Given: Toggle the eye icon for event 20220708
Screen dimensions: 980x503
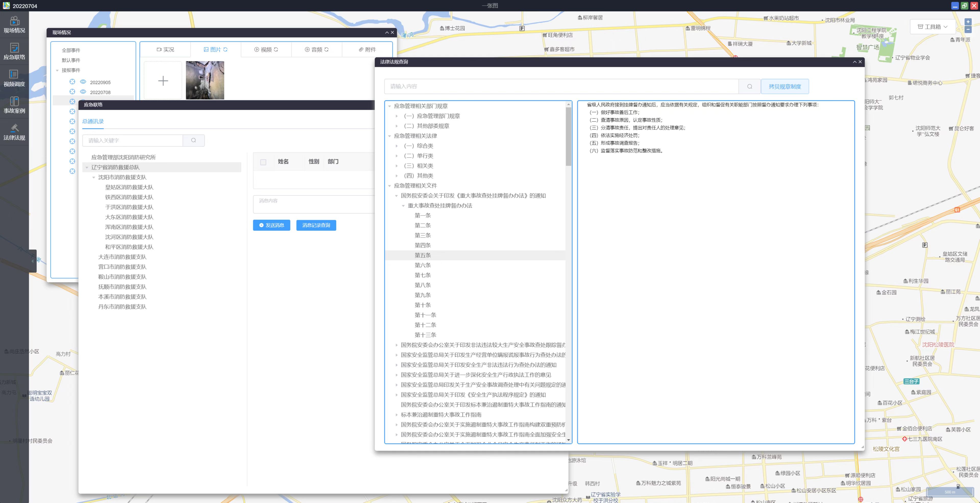Looking at the screenshot, I should 83,92.
